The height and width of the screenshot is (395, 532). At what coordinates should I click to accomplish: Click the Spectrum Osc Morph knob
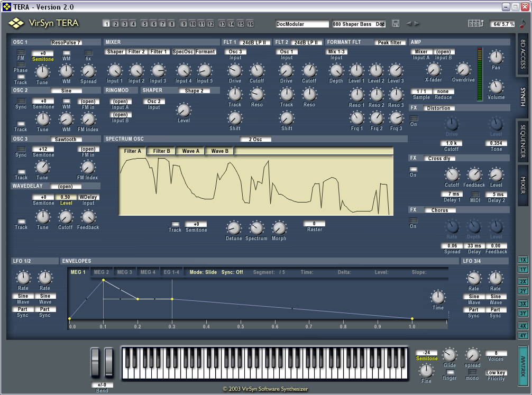[279, 228]
